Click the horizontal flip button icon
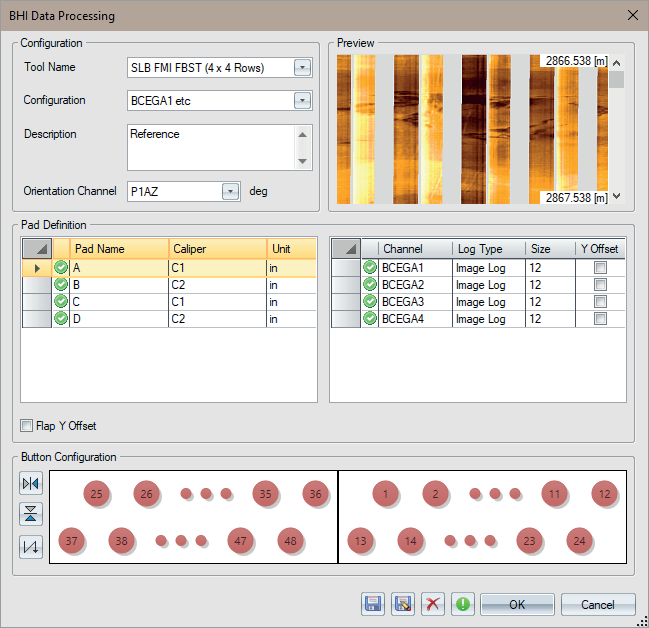649x628 pixels. click(31, 484)
